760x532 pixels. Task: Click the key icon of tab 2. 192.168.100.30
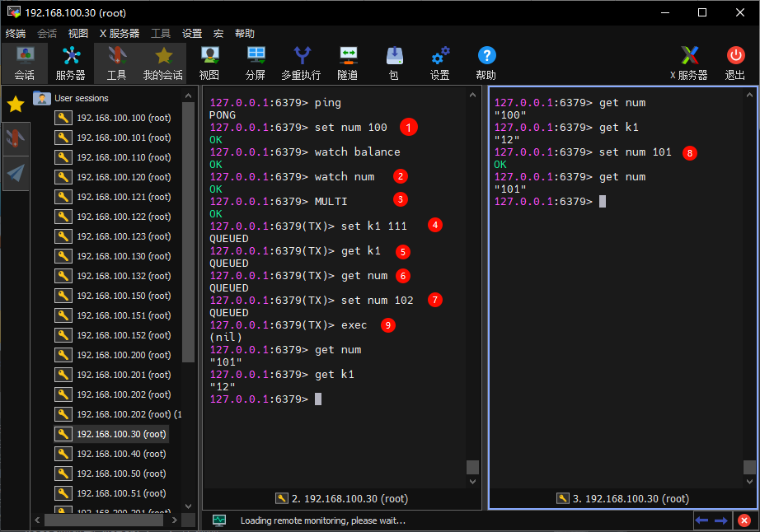(x=282, y=498)
